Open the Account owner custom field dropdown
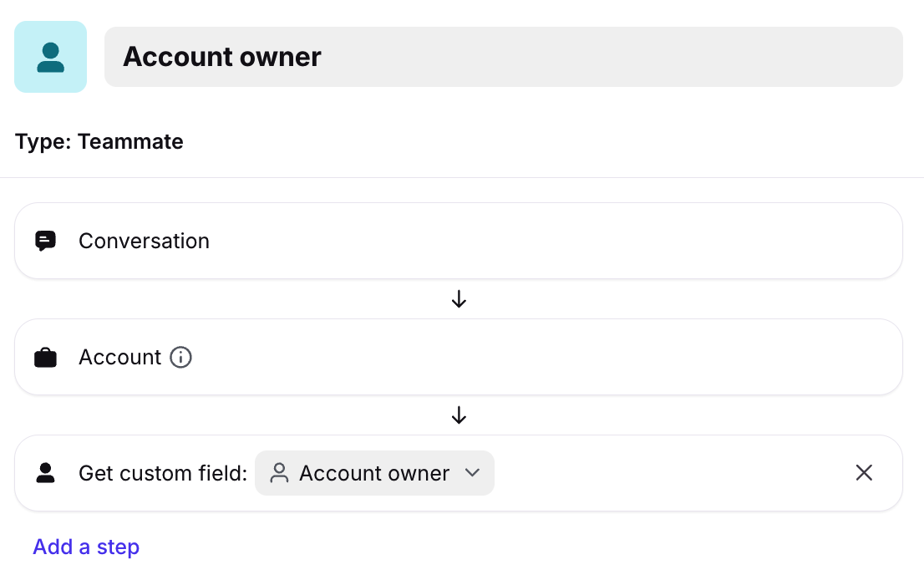The height and width of the screenshot is (575, 924). click(374, 474)
